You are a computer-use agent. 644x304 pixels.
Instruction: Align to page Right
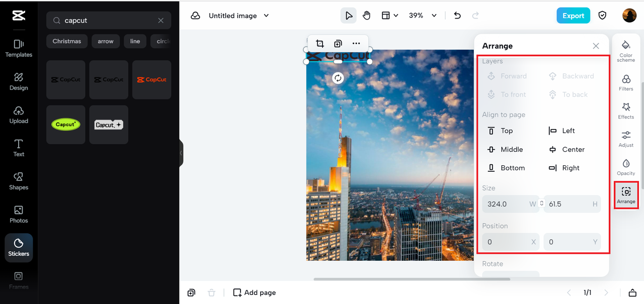(x=564, y=168)
